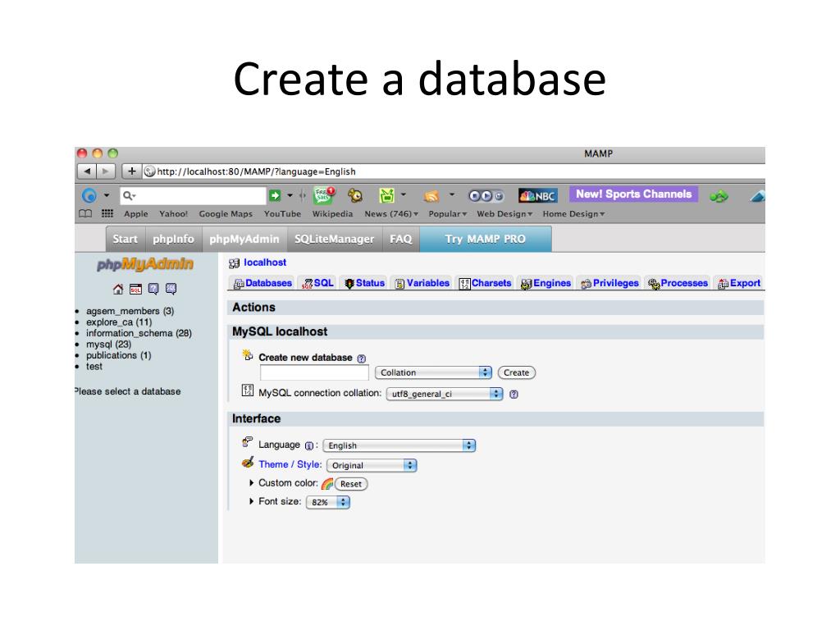Click the Reset custom color button

(x=351, y=484)
